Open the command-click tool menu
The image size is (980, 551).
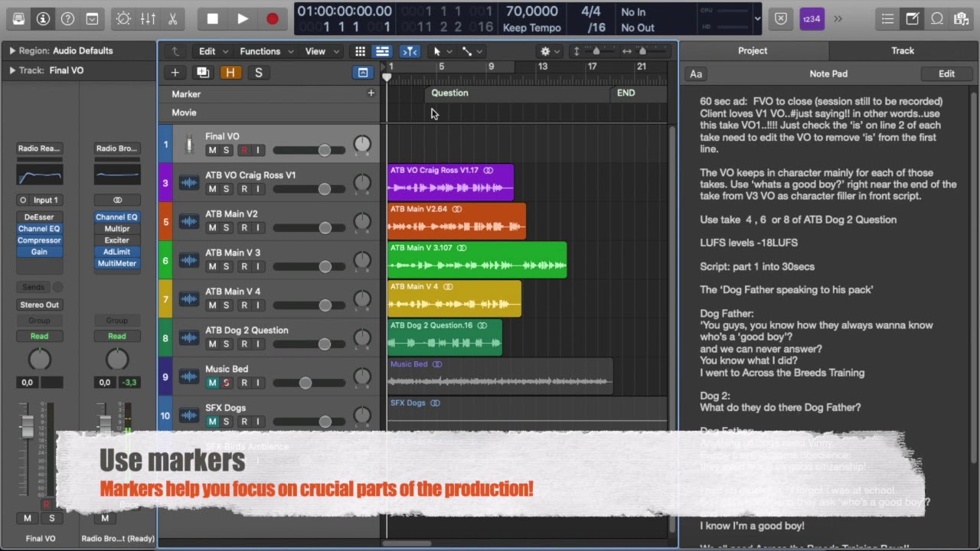coord(472,51)
